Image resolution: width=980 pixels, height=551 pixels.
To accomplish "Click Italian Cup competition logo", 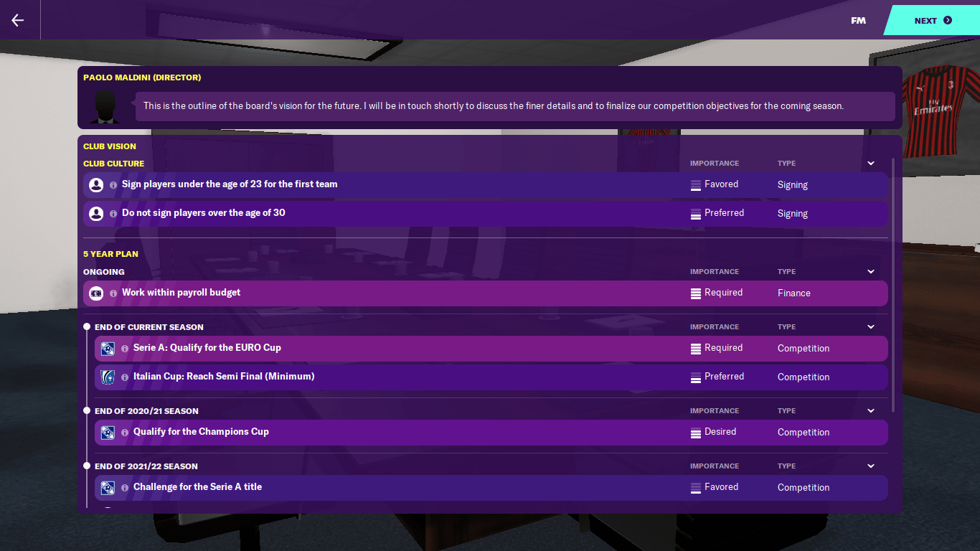I will click(x=108, y=377).
